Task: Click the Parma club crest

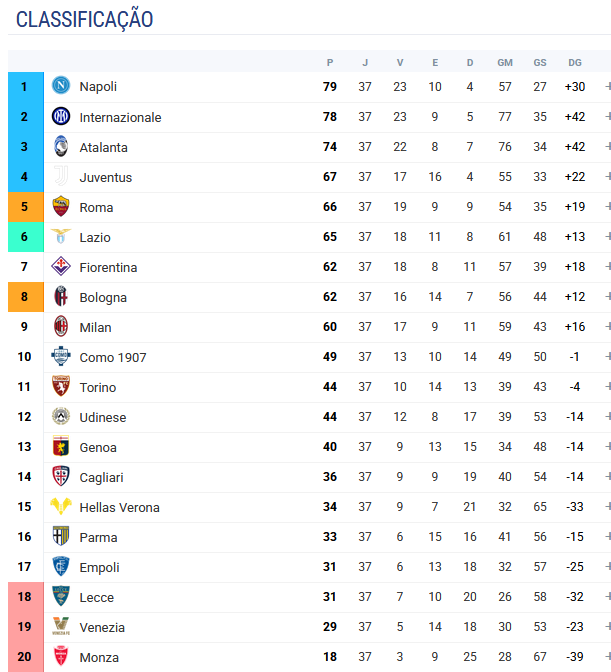Action: (61, 536)
